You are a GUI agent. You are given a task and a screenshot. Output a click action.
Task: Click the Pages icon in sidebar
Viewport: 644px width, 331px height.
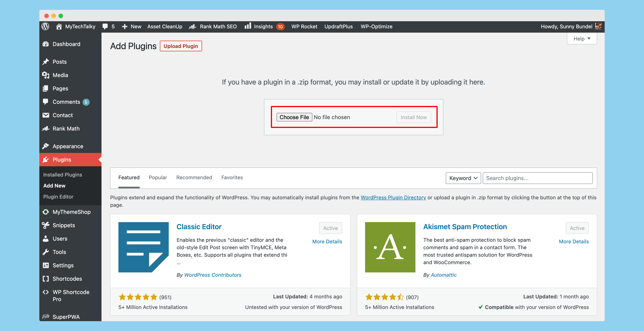click(45, 88)
